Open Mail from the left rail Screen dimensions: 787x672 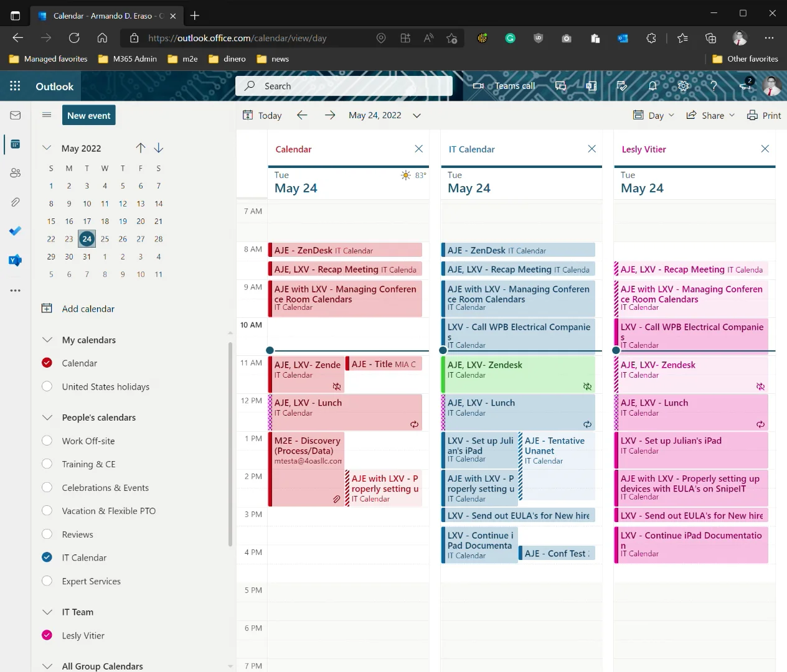coord(16,115)
